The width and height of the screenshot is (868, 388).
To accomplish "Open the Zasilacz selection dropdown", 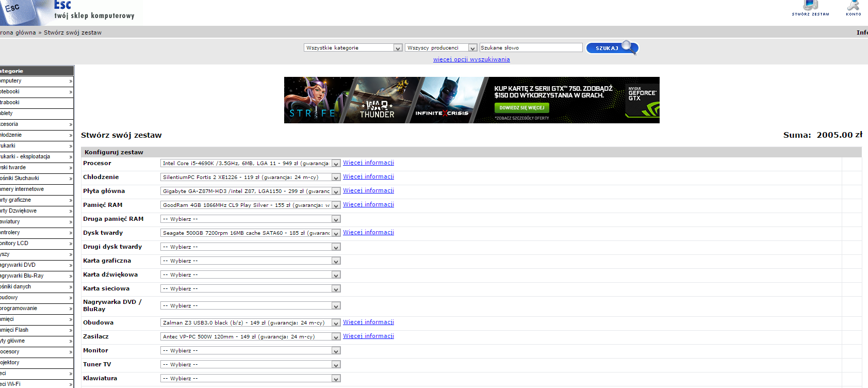I will click(250, 336).
